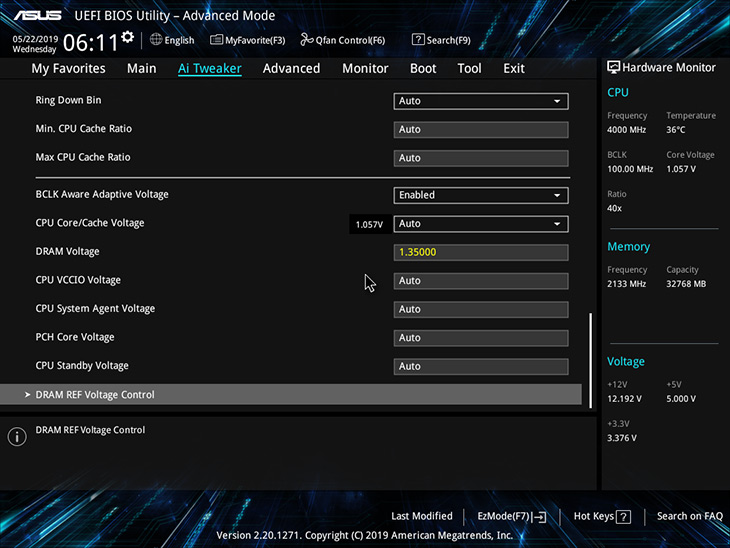Click the PCH Core Voltage field
730x548 pixels.
(x=480, y=338)
